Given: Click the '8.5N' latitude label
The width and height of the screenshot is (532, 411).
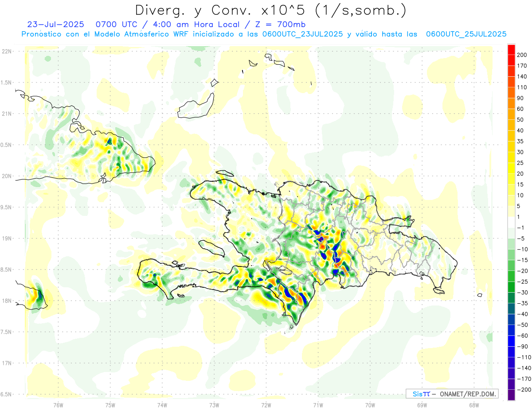Looking at the screenshot, I should (x=7, y=270).
